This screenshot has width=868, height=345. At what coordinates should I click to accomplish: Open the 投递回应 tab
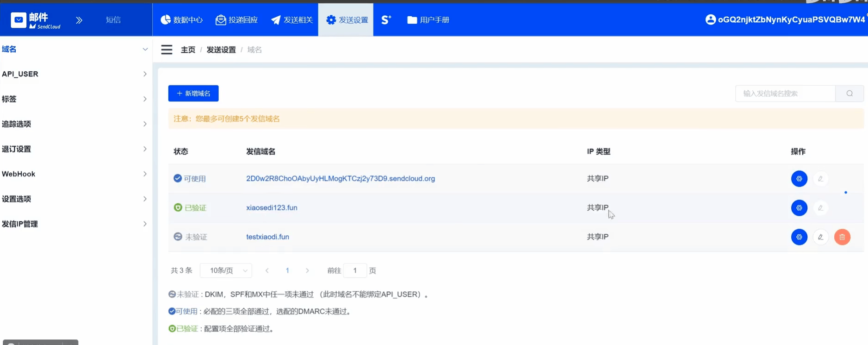[x=236, y=20]
